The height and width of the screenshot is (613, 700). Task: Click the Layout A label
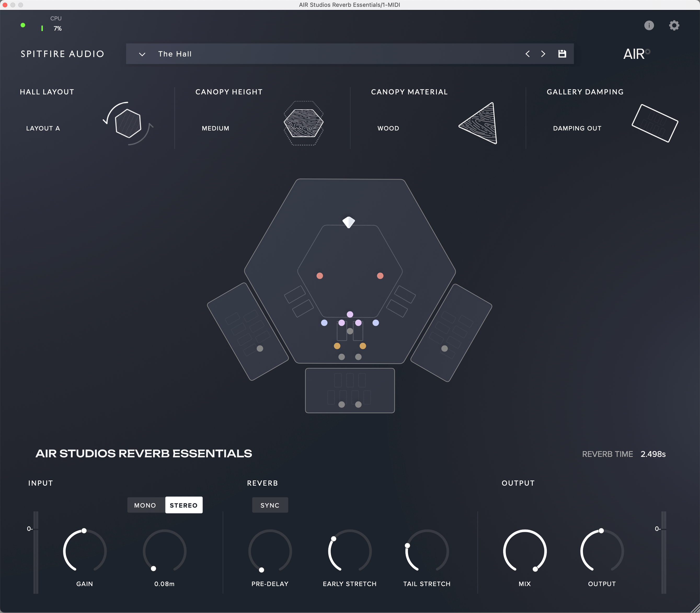(x=43, y=128)
